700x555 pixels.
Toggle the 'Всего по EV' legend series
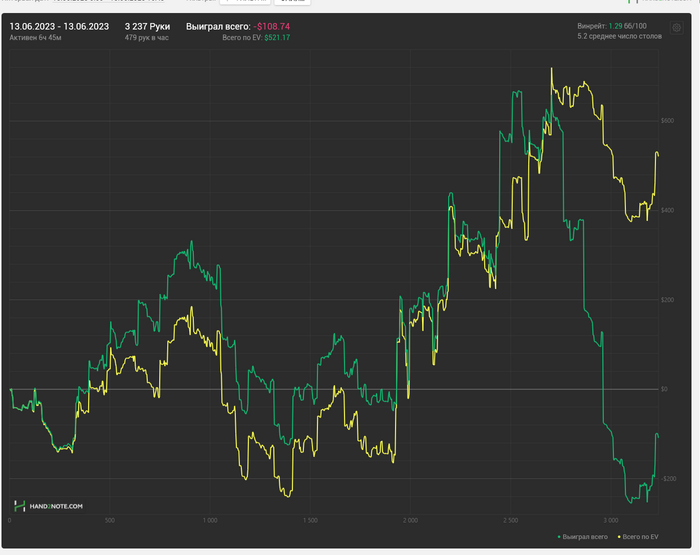click(x=638, y=537)
